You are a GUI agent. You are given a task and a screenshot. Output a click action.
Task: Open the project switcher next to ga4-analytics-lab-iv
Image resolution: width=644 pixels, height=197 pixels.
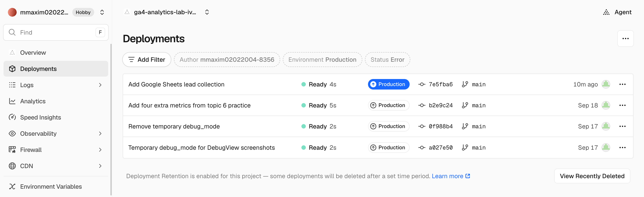click(x=207, y=12)
